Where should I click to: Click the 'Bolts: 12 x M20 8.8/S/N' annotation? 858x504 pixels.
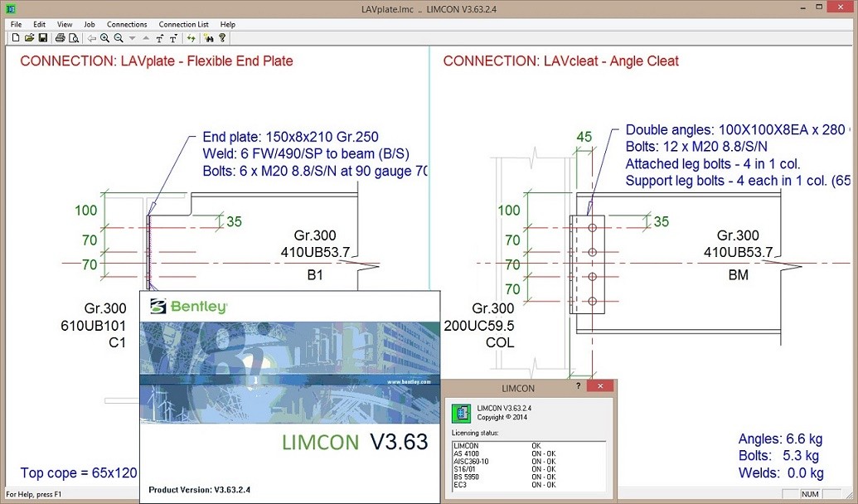tap(696, 147)
